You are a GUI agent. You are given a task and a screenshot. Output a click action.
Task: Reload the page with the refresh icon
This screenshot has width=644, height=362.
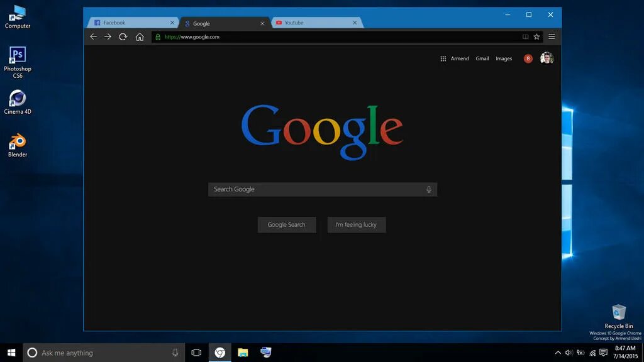123,37
